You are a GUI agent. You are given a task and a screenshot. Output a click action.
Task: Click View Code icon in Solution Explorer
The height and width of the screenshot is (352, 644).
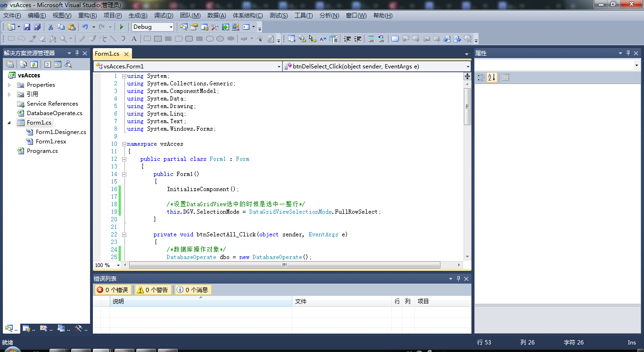coord(48,64)
